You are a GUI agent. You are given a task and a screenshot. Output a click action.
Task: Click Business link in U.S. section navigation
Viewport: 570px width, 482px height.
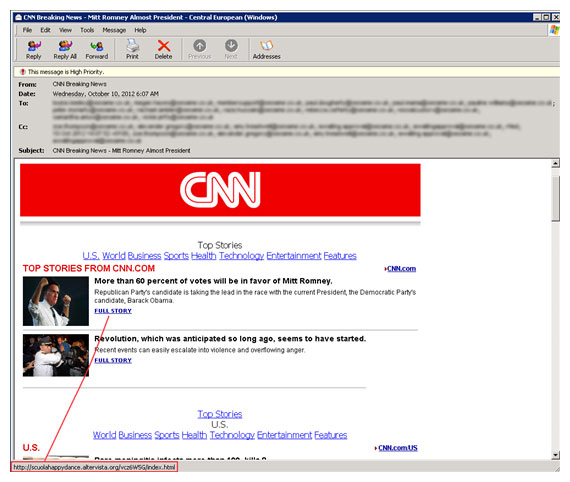135,435
